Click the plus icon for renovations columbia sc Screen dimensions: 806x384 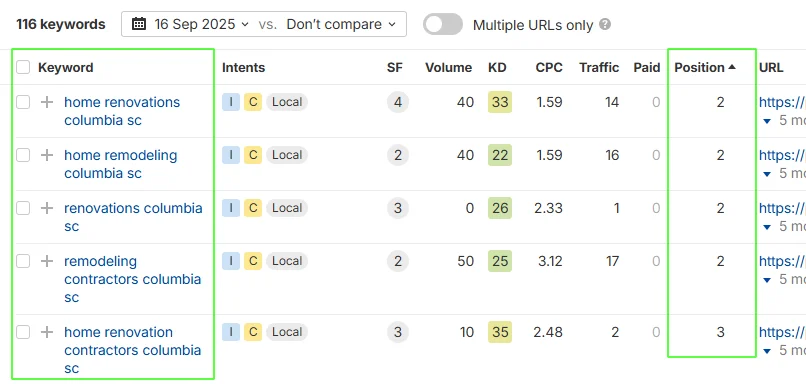click(47, 208)
